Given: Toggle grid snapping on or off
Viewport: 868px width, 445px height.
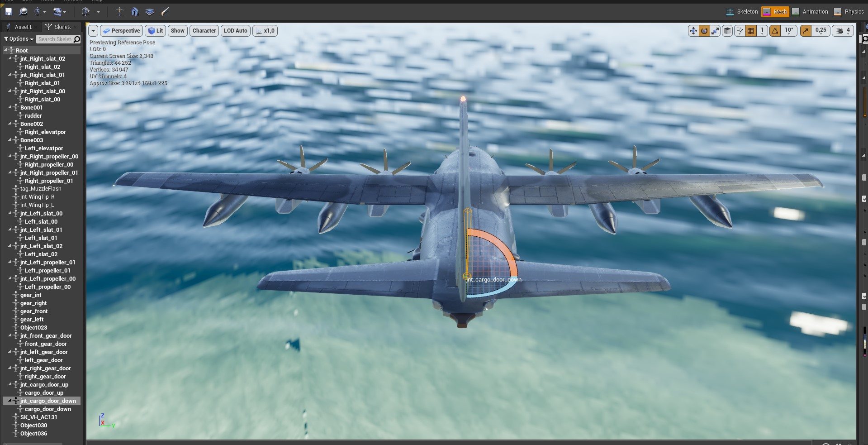Looking at the screenshot, I should tap(751, 31).
